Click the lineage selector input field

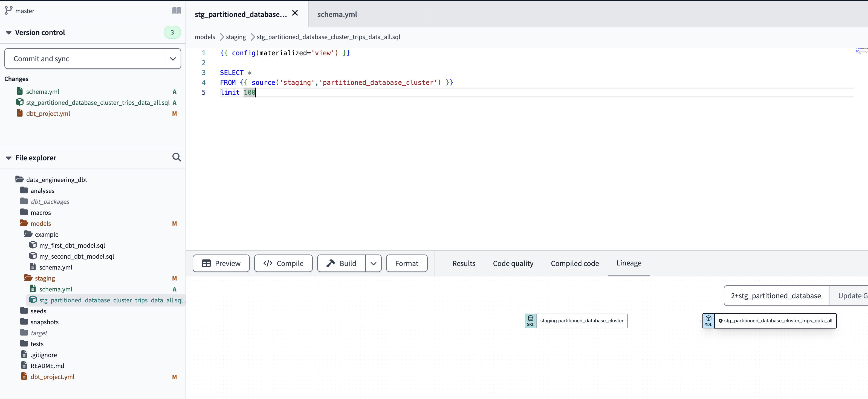[x=776, y=296]
